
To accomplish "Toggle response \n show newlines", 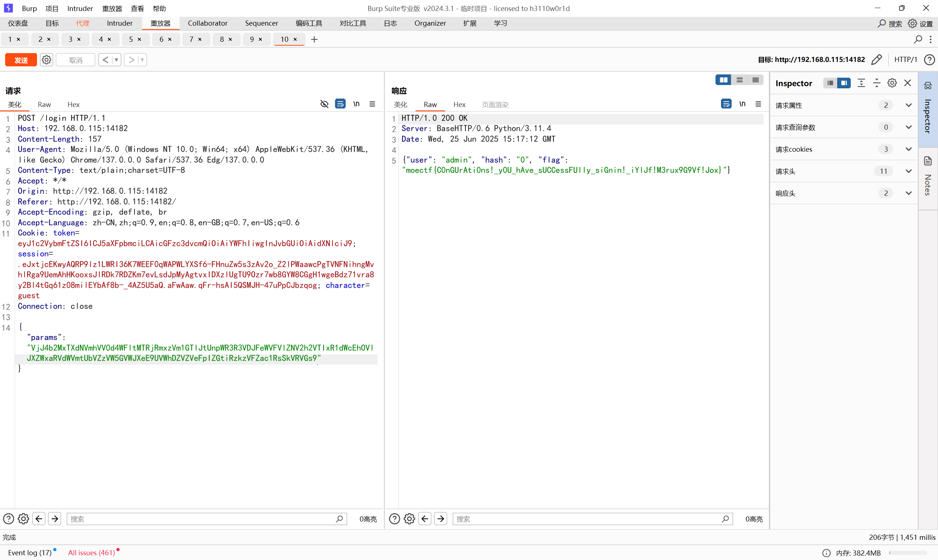I will click(742, 104).
